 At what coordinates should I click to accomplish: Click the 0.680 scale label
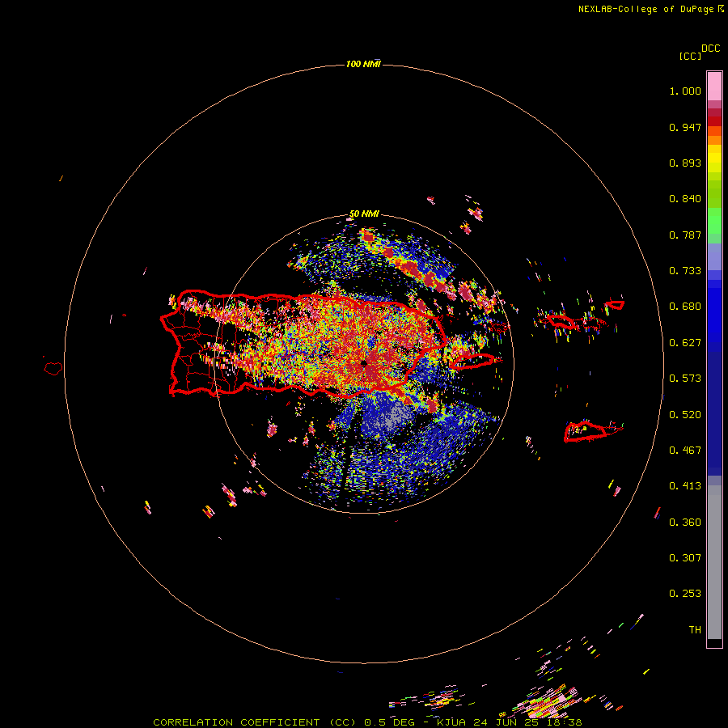coord(685,307)
